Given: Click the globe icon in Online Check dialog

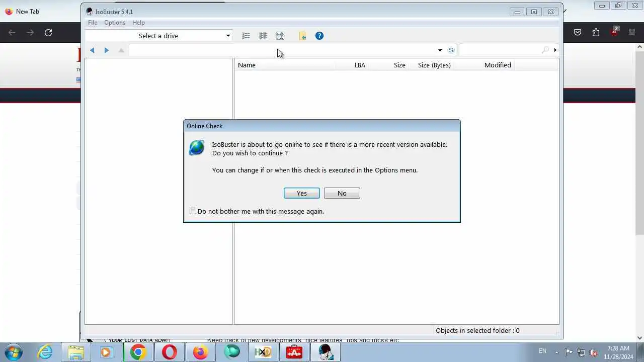Looking at the screenshot, I should point(197,148).
